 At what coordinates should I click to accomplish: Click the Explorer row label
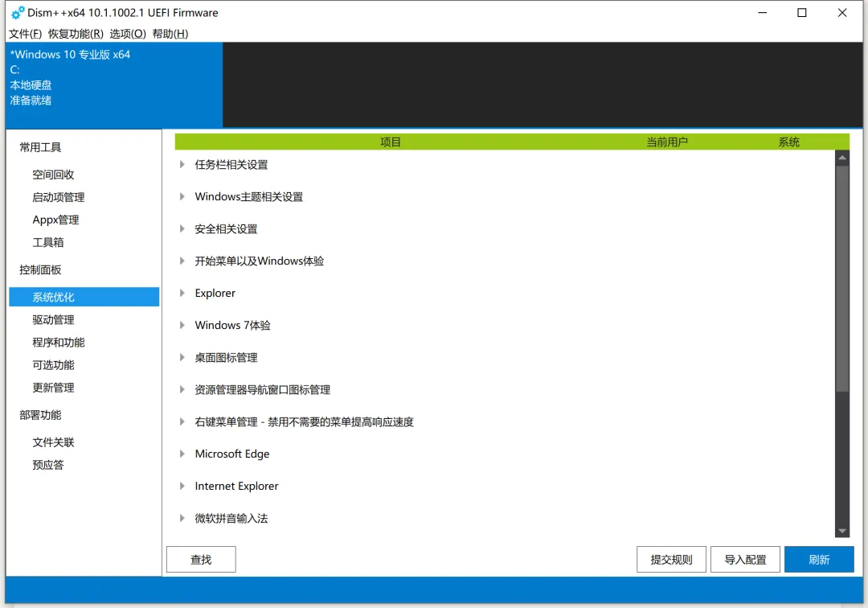click(215, 293)
